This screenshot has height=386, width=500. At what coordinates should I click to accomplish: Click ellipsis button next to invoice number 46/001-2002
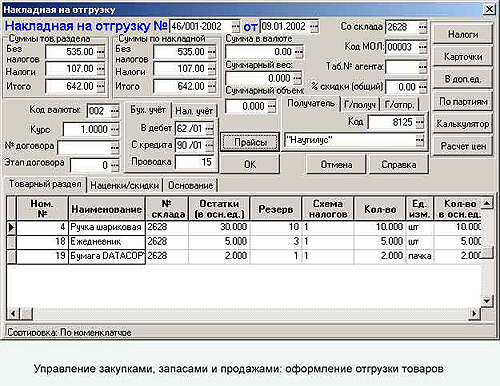pos(235,27)
